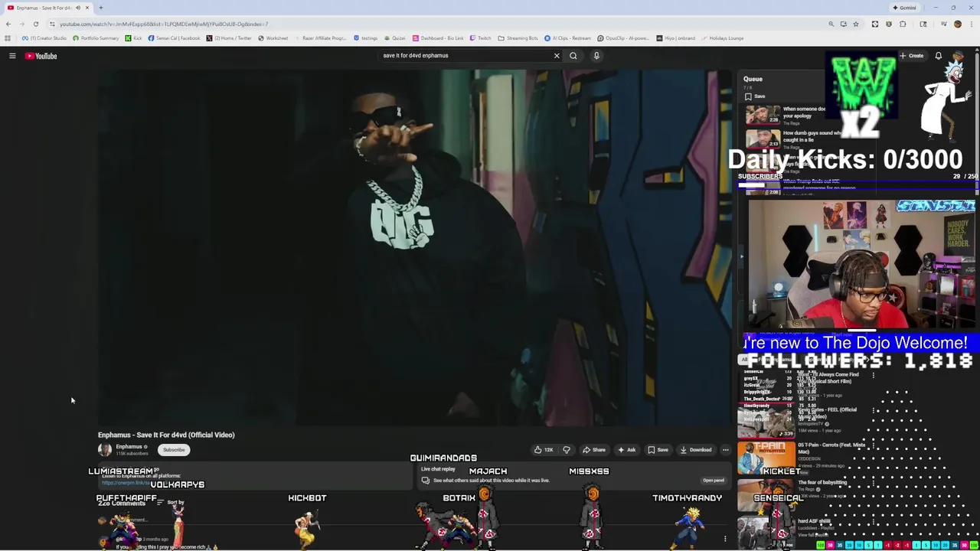Image resolution: width=980 pixels, height=551 pixels.
Task: Open the comments Sort by menu
Action: coord(171,503)
